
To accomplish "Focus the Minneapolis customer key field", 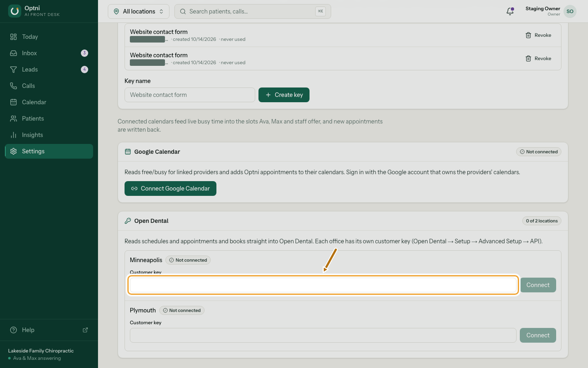I will pos(323,285).
